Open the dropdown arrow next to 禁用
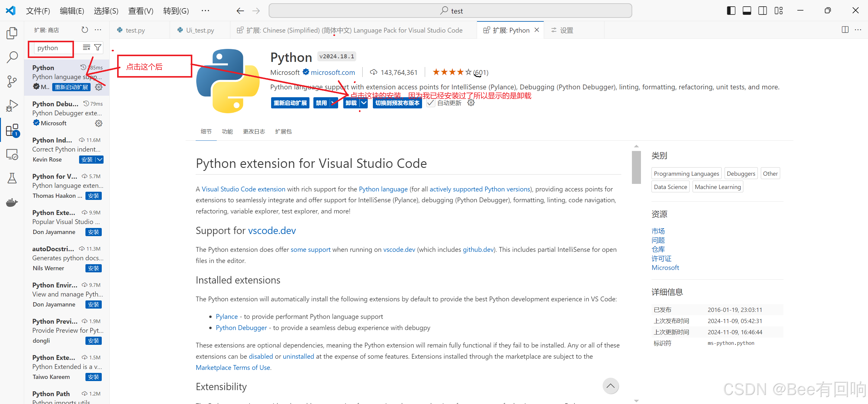The width and height of the screenshot is (868, 404). (333, 103)
